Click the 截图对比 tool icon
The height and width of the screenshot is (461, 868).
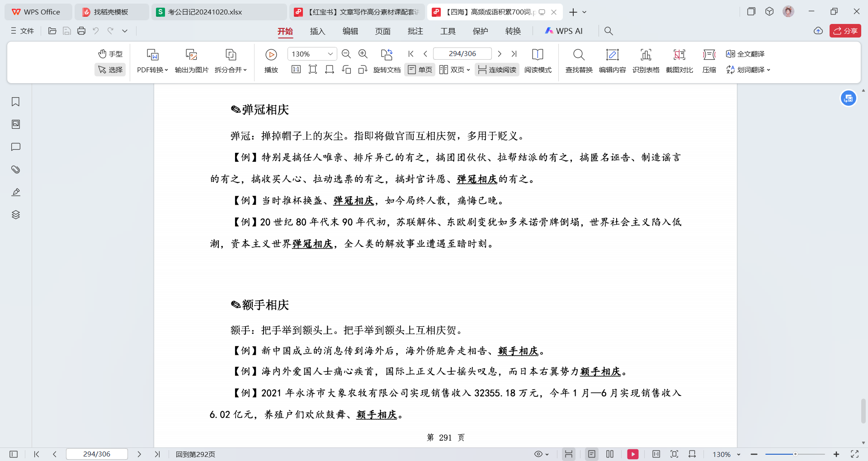tap(679, 55)
